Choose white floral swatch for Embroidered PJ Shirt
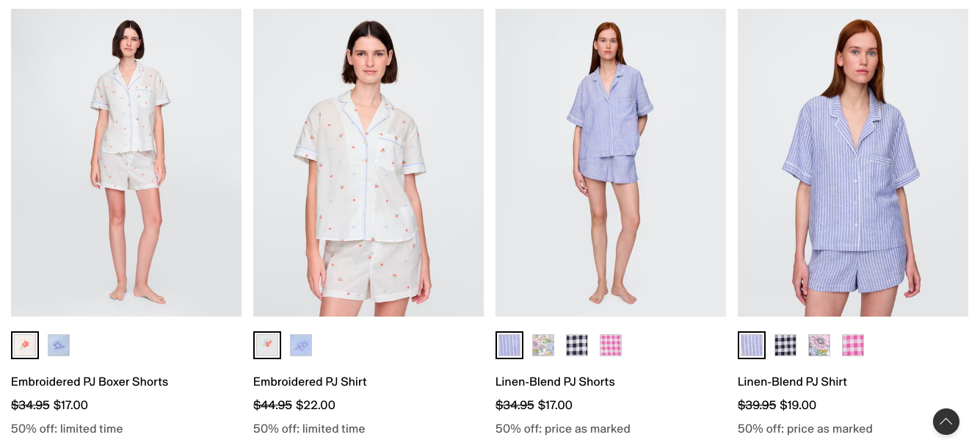 coord(267,345)
